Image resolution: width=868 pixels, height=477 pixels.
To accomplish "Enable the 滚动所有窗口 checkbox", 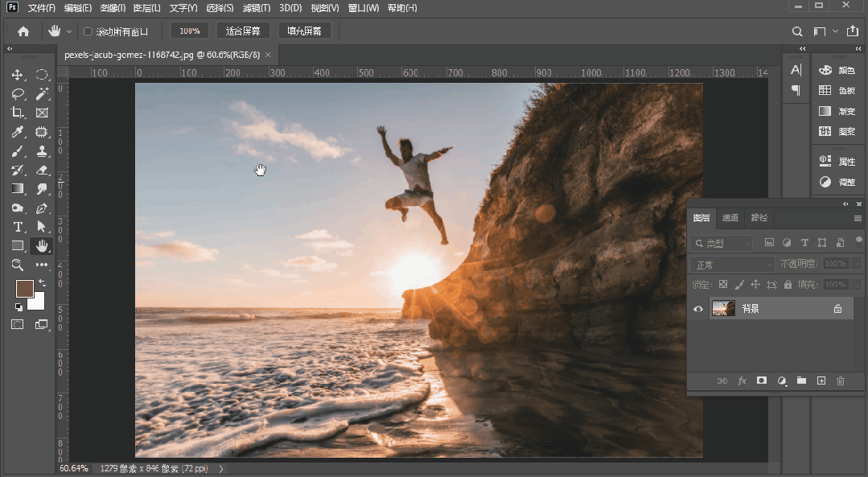I will click(88, 31).
